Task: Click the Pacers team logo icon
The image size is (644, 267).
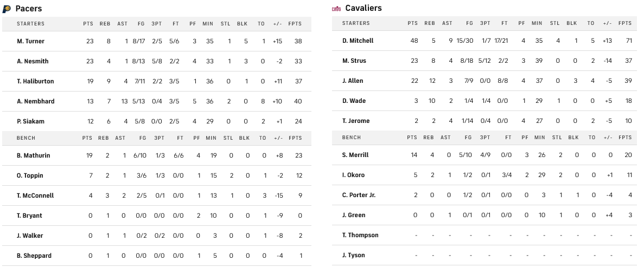Action: pyautogui.click(x=6, y=9)
